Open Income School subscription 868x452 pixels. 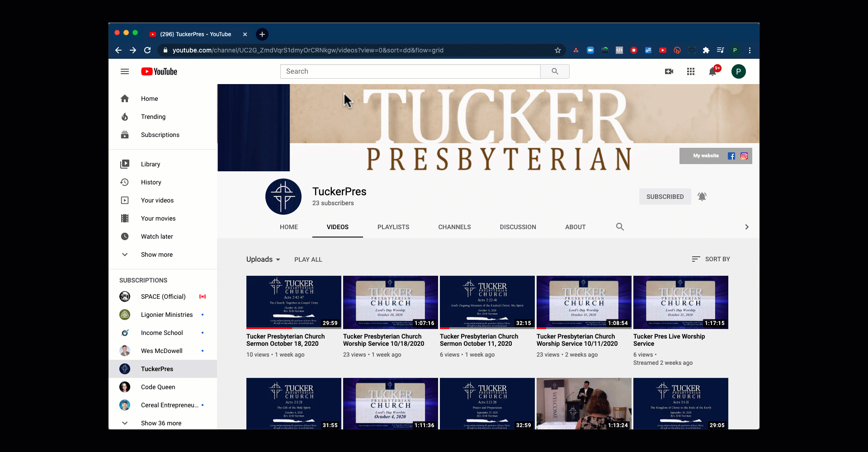[x=163, y=333]
